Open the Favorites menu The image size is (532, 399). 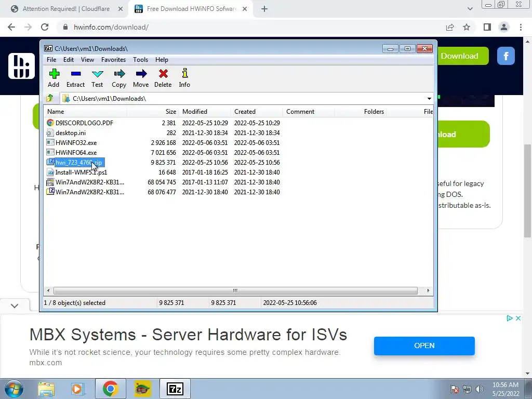[113, 60]
